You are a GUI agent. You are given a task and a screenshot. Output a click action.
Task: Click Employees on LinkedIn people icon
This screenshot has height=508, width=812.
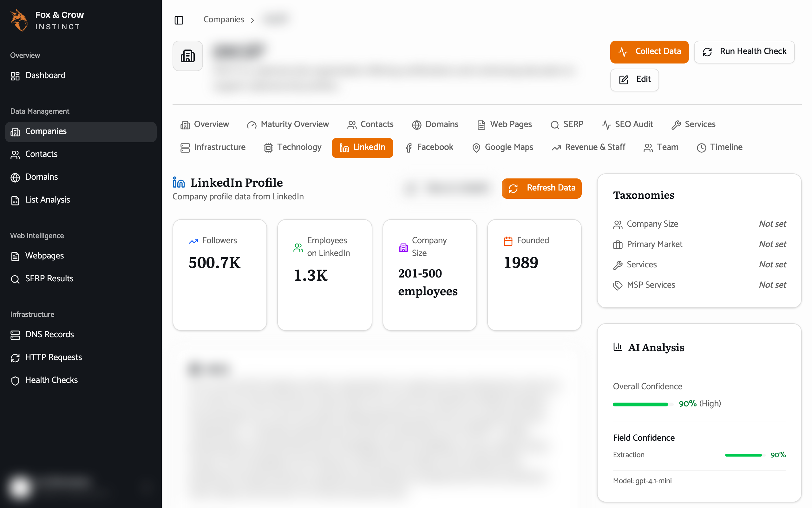coord(298,248)
